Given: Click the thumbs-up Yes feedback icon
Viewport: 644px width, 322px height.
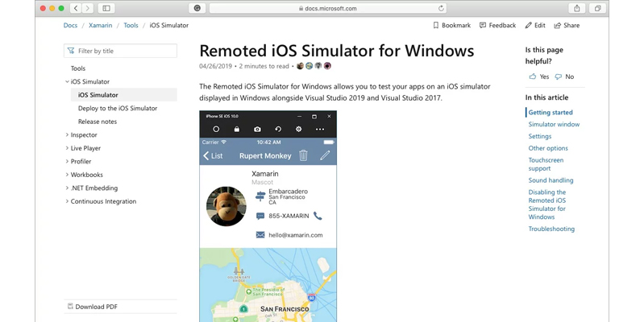Looking at the screenshot, I should [x=533, y=77].
